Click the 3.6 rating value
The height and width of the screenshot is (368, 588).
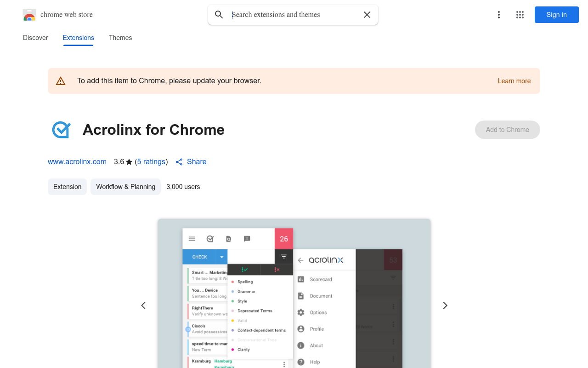[119, 162]
